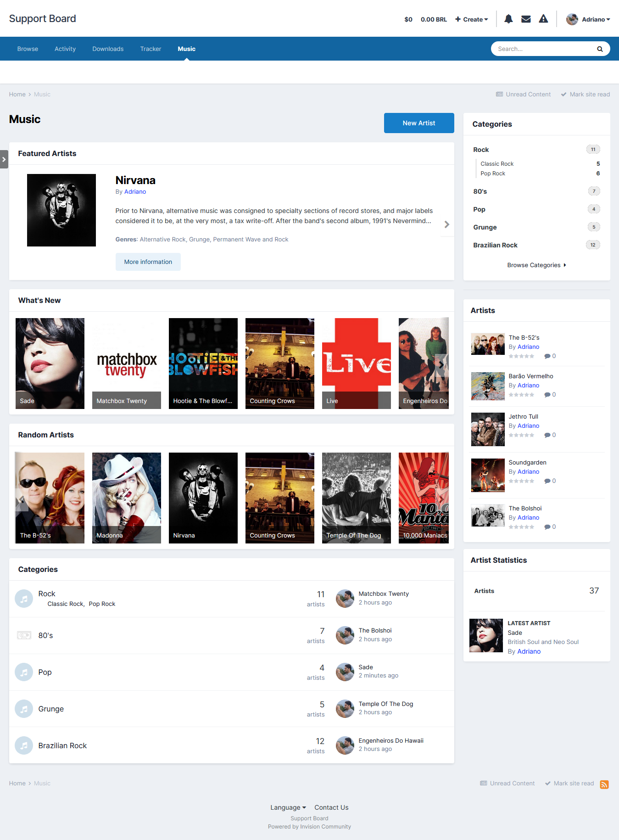Screen dimensions: 619x840
Task: Click the 80's category in main list
Action: click(x=45, y=635)
